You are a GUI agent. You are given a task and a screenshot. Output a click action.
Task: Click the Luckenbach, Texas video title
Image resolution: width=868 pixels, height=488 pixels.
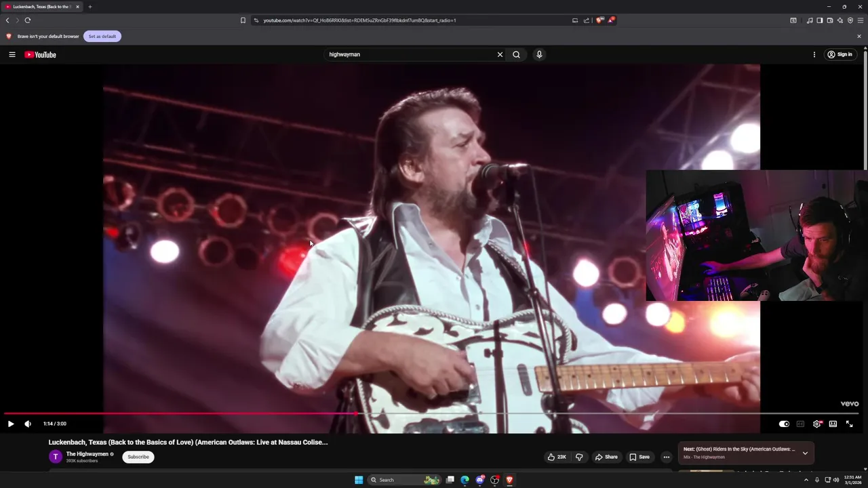(188, 442)
